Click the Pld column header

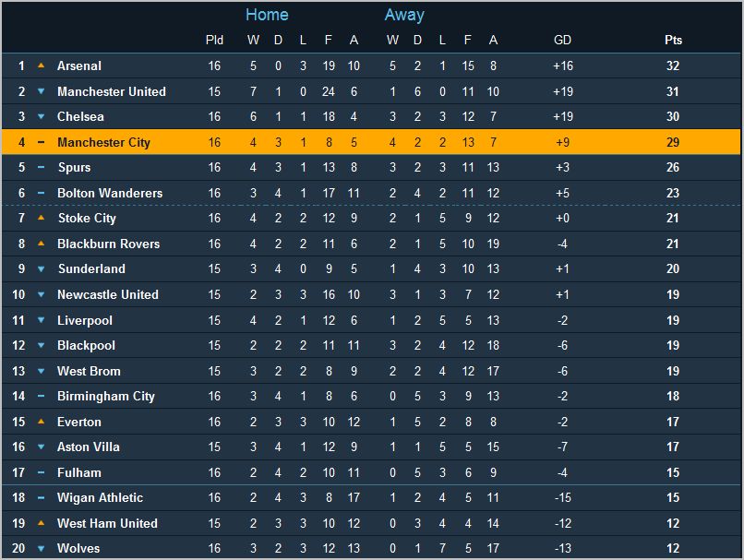(214, 41)
